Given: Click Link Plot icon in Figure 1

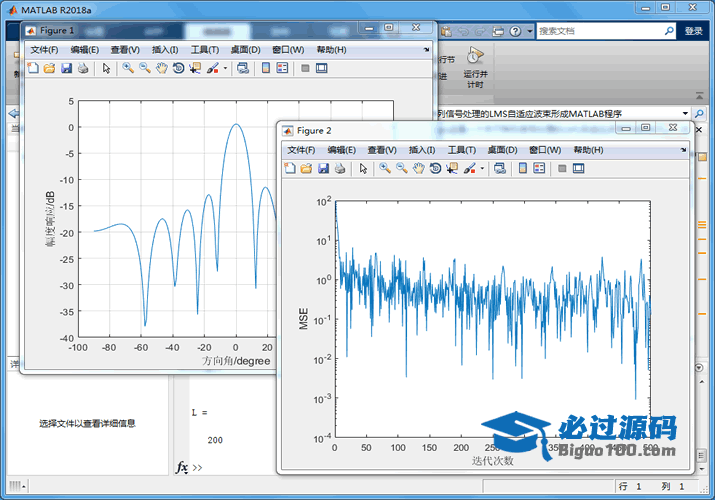Looking at the screenshot, I should point(243,68).
